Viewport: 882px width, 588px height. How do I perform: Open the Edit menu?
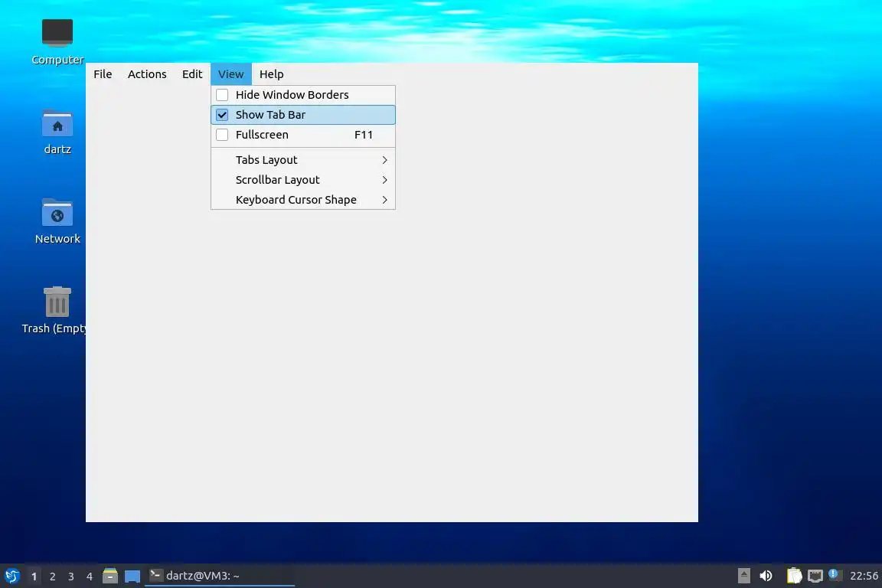click(192, 74)
